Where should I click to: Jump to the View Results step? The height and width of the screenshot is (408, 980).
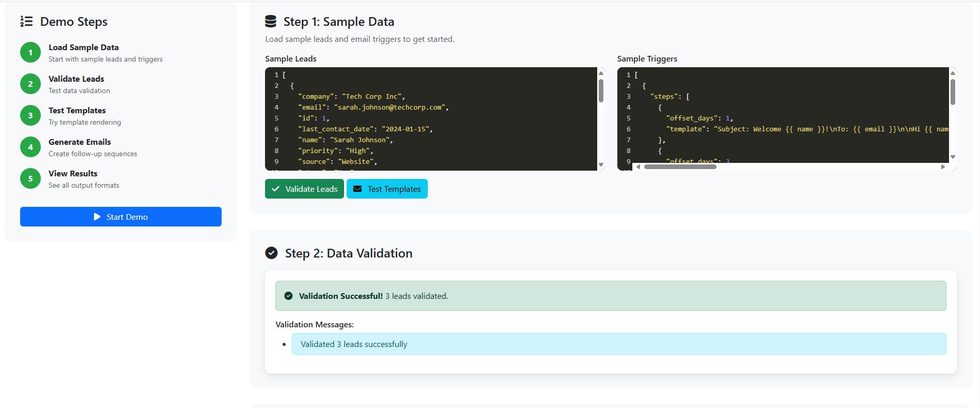coord(73,174)
